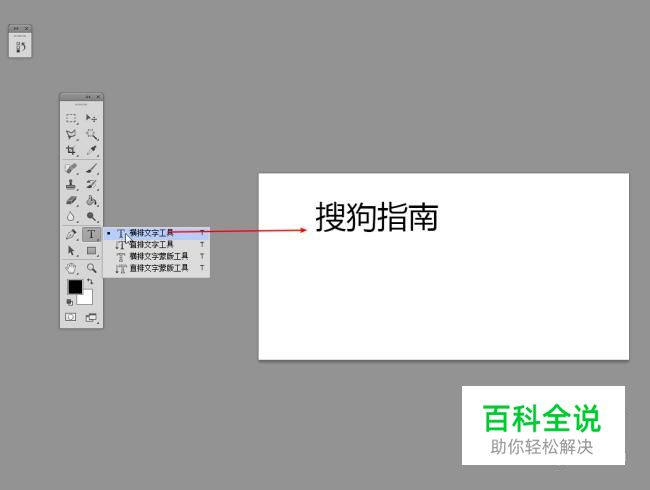Select the Path Selection arrow tool
The image size is (650, 490).
[x=71, y=251]
